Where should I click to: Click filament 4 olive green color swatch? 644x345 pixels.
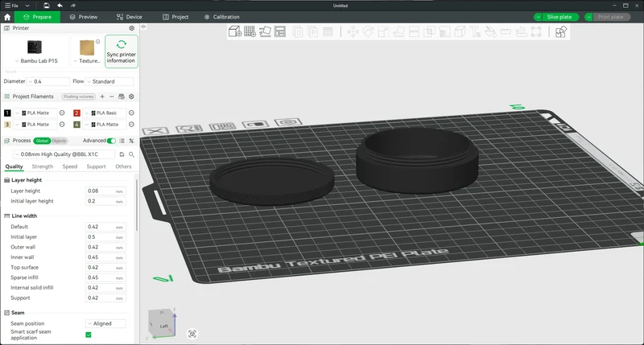pos(76,125)
